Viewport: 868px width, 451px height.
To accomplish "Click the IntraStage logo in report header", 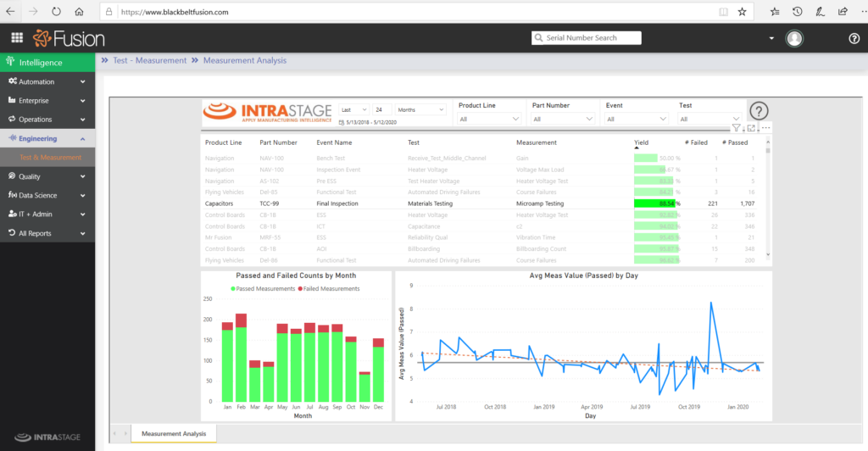I will tap(267, 112).
